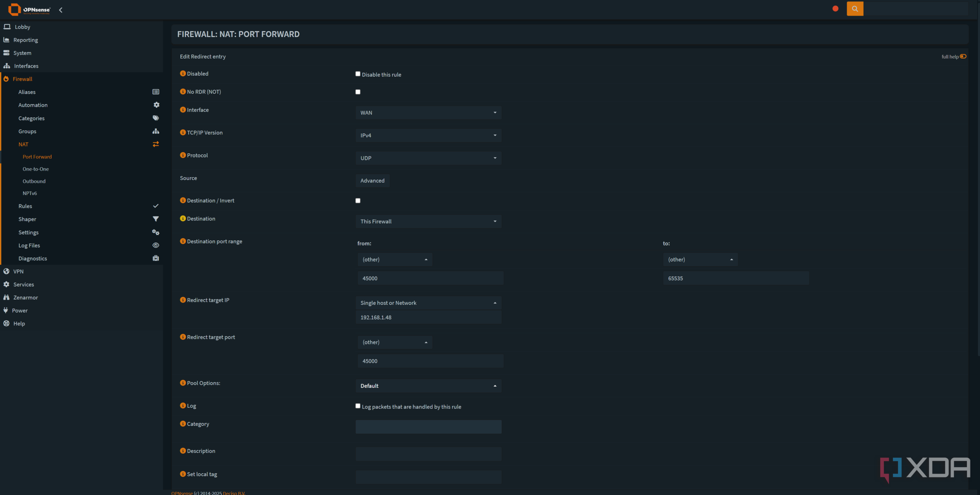The width and height of the screenshot is (980, 495).
Task: Click the red status dot in header
Action: 835,9
